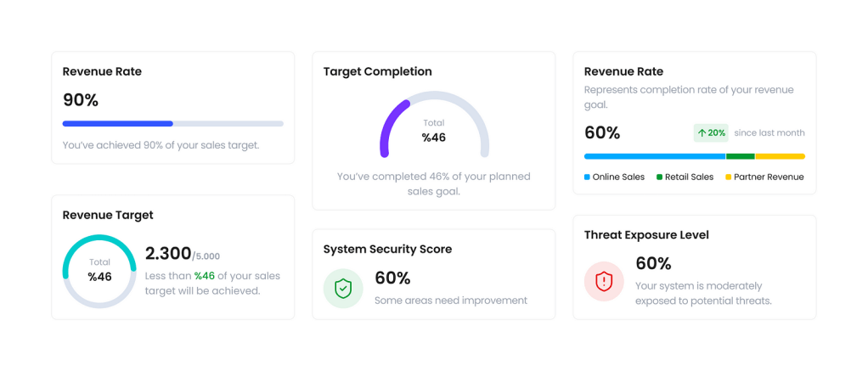The width and height of the screenshot is (868, 371).
Task: Click the red shield alert icon
Action: click(604, 280)
